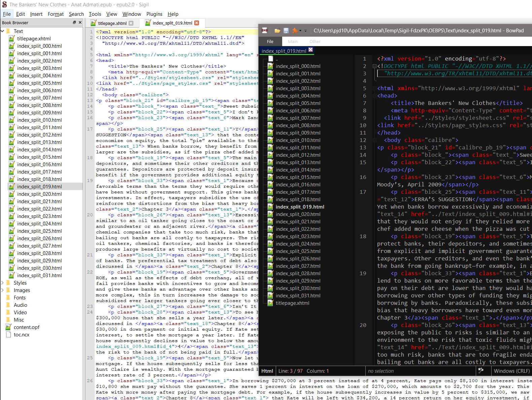Close the Book Browser panel

point(80,23)
